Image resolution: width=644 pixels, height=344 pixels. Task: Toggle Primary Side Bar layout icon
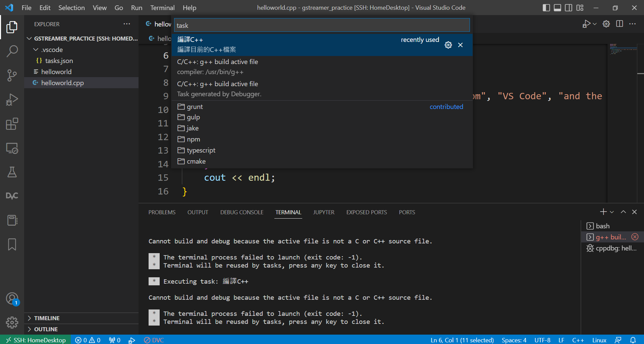(546, 8)
